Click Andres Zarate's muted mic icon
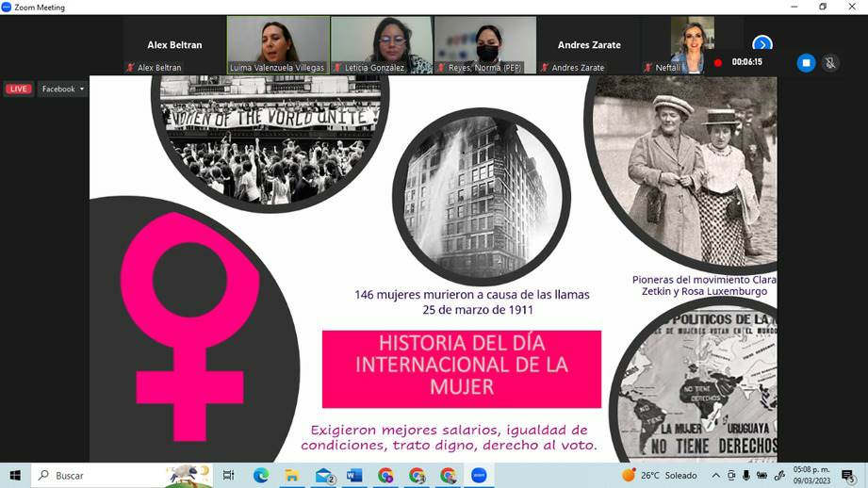Viewport: 868px width, 488px height. tap(545, 68)
